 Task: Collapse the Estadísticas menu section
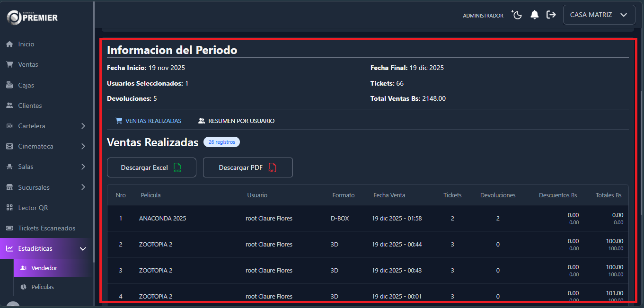pyautogui.click(x=83, y=248)
